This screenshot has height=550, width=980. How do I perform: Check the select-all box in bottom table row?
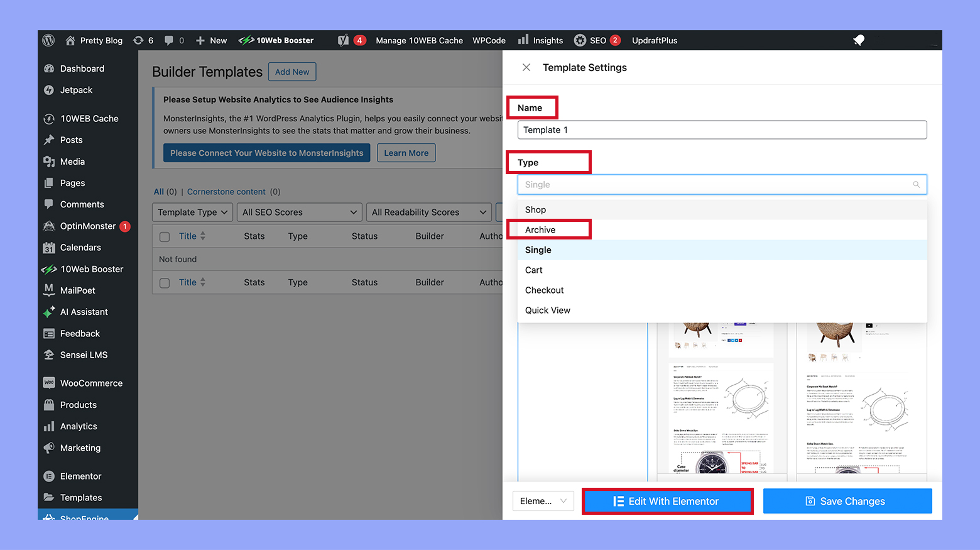[164, 282]
